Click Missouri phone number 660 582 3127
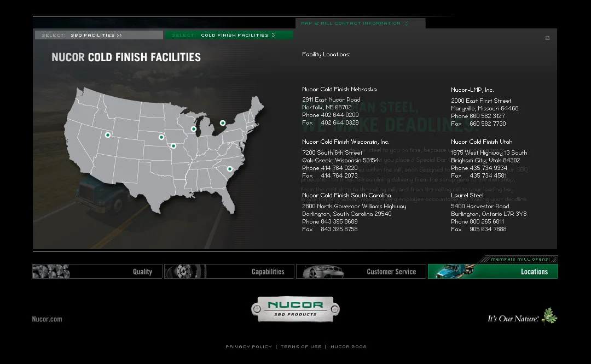 pos(487,116)
